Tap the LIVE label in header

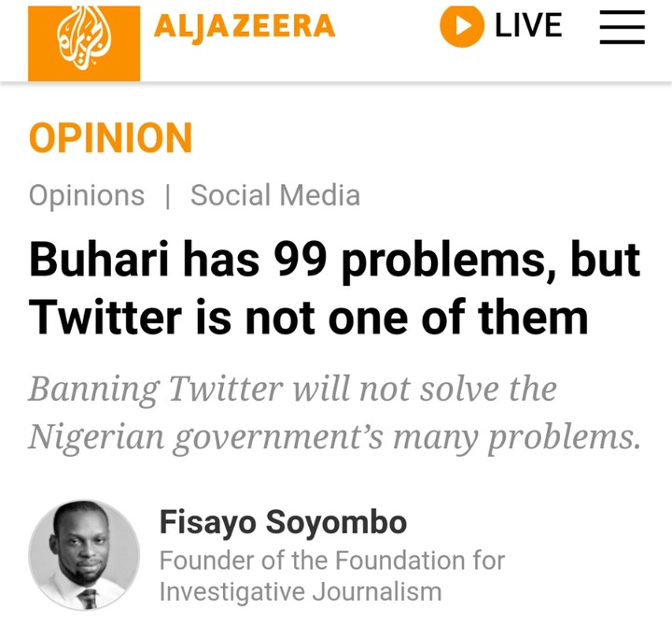point(528,26)
